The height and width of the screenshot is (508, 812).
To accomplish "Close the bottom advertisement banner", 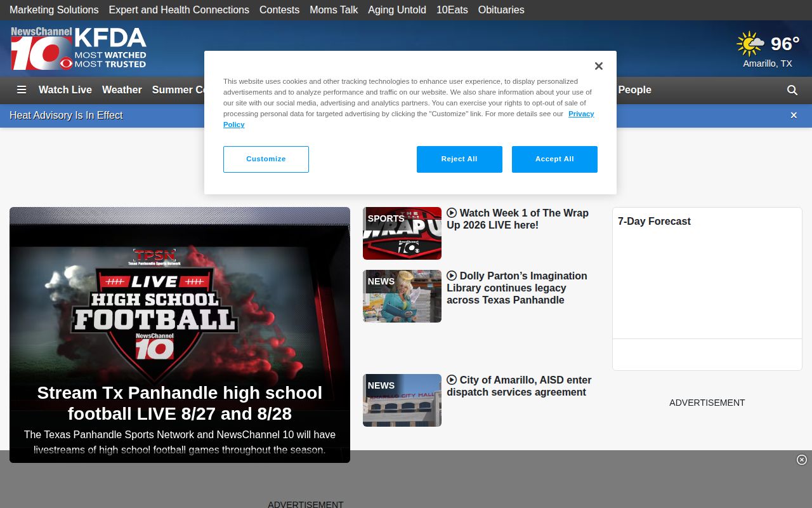I will [802, 460].
